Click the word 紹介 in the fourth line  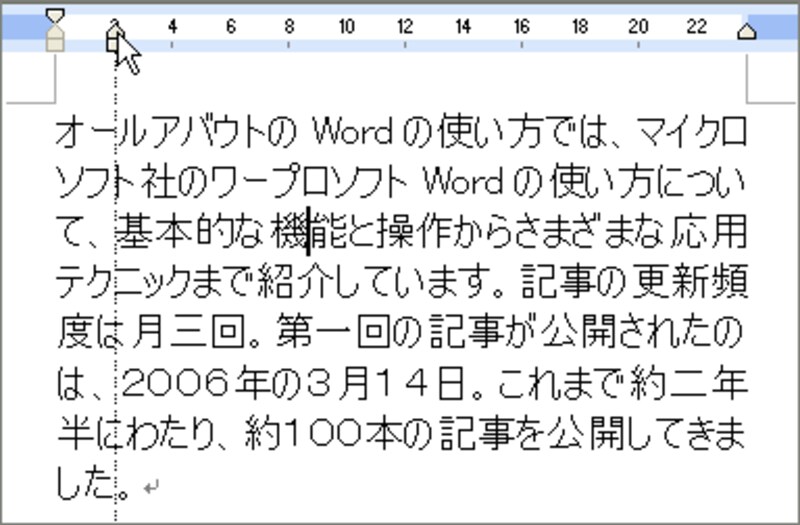coord(295,282)
